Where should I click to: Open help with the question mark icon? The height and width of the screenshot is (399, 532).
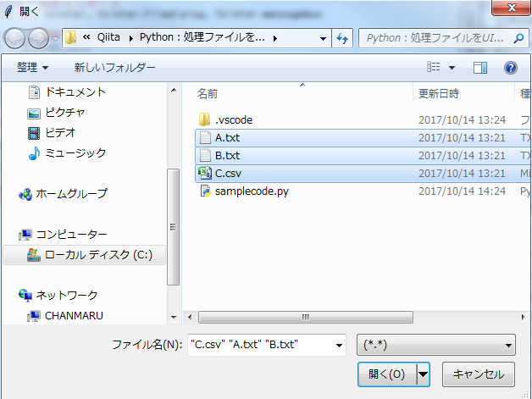coord(511,68)
